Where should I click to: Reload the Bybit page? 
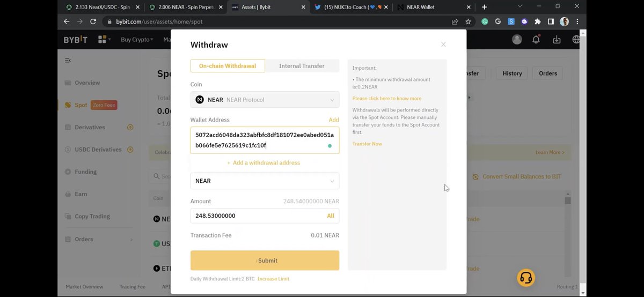click(93, 21)
